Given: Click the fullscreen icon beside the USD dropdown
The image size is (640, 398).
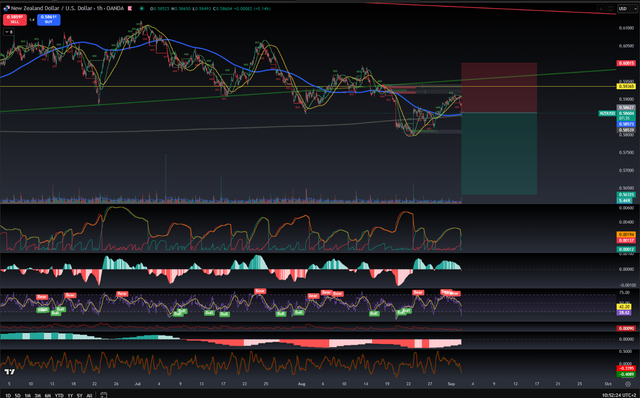Looking at the screenshot, I should pos(611,8).
